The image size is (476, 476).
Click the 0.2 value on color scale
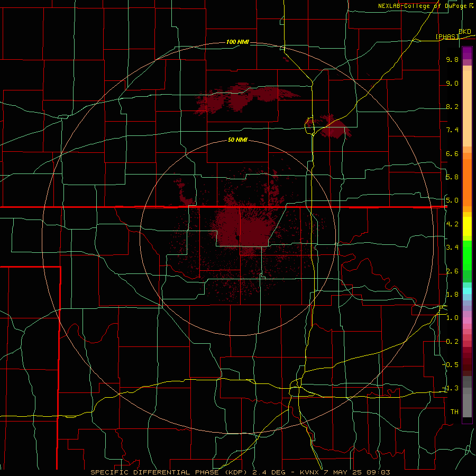pyautogui.click(x=452, y=342)
